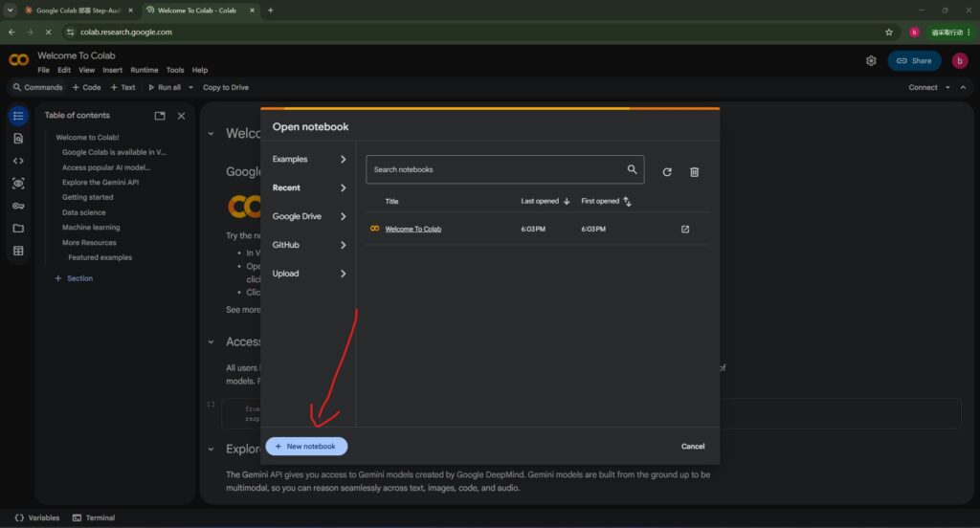Select the GitHub category
Image resolution: width=980 pixels, height=528 pixels.
coord(309,245)
